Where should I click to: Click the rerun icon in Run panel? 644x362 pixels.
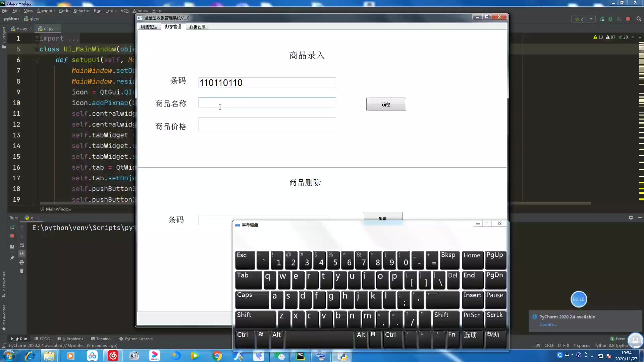[x=12, y=227]
